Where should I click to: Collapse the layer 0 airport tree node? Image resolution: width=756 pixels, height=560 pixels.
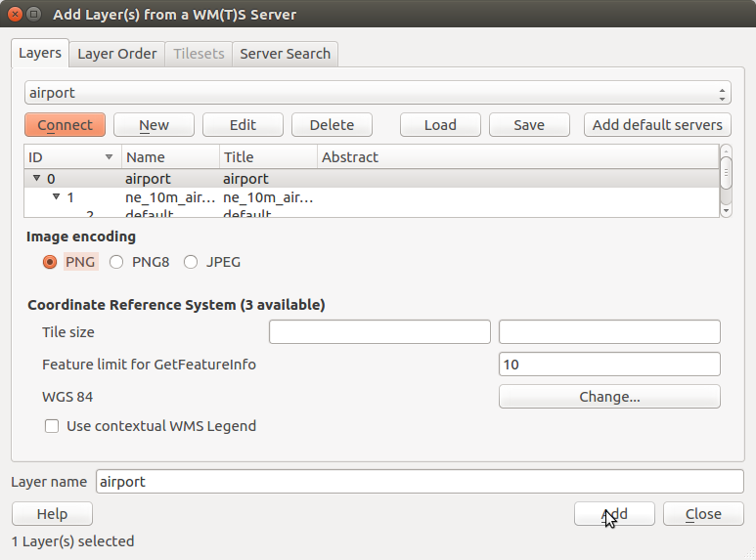point(36,179)
